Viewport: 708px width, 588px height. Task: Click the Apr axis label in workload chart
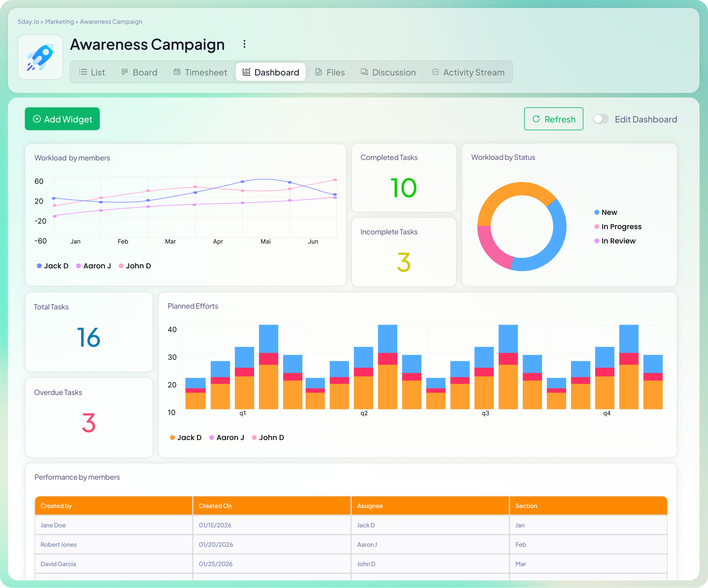tap(218, 242)
